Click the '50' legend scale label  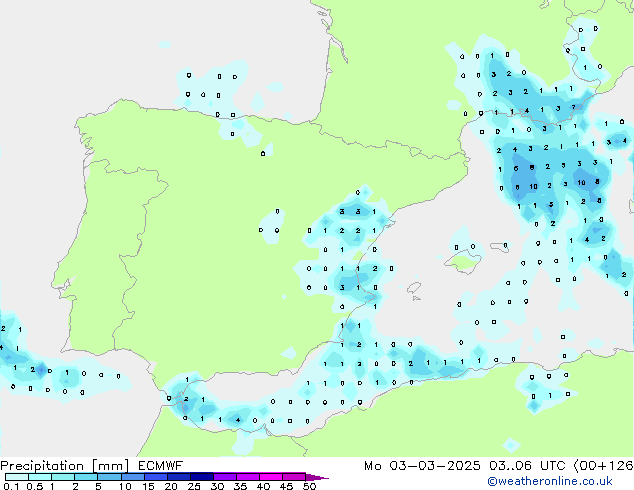click(x=309, y=486)
